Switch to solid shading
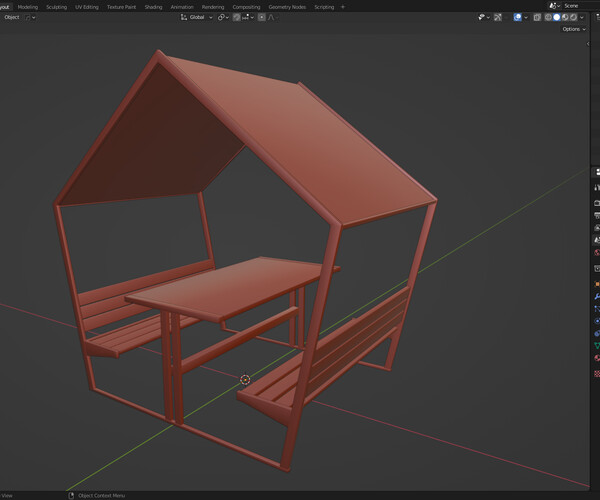Viewport: 600px width, 500px height. pyautogui.click(x=557, y=17)
